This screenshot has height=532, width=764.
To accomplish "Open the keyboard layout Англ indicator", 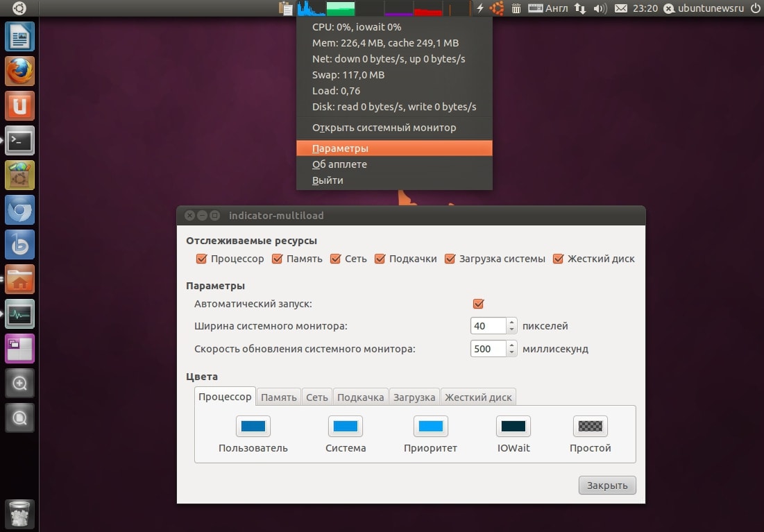I will [548, 8].
